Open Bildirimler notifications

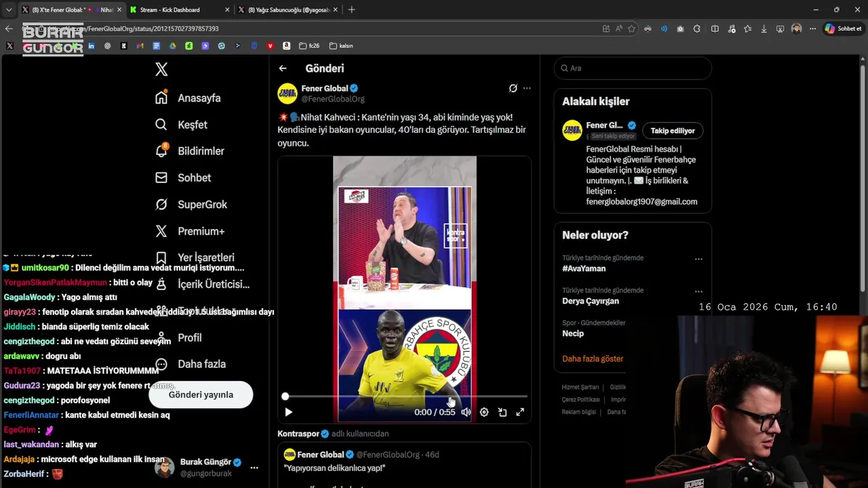(189, 151)
